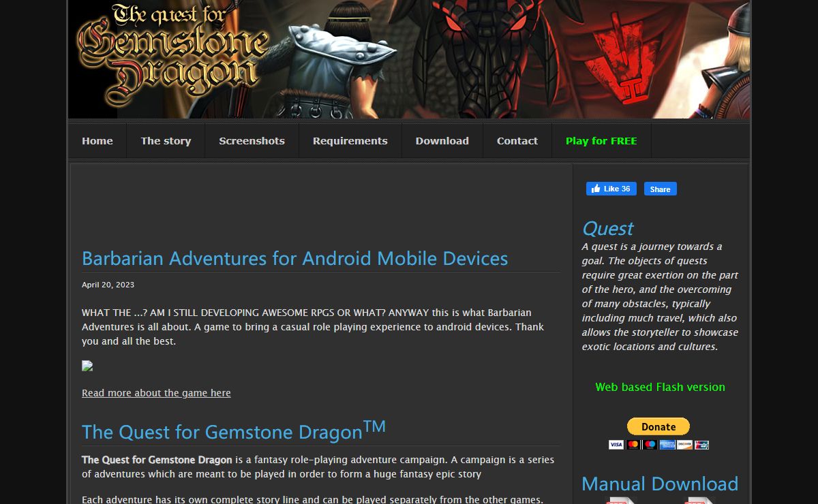Click the yellow PayPal Donate button
The width and height of the screenshot is (818, 504).
click(658, 426)
